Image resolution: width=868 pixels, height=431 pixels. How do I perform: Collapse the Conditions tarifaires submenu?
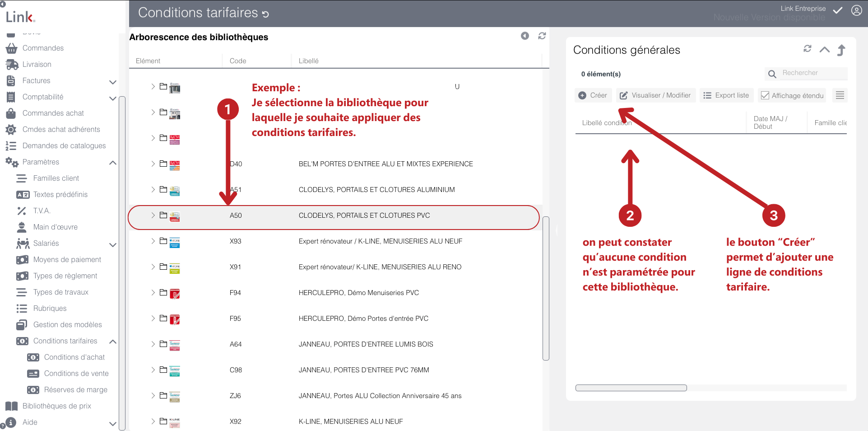point(113,342)
